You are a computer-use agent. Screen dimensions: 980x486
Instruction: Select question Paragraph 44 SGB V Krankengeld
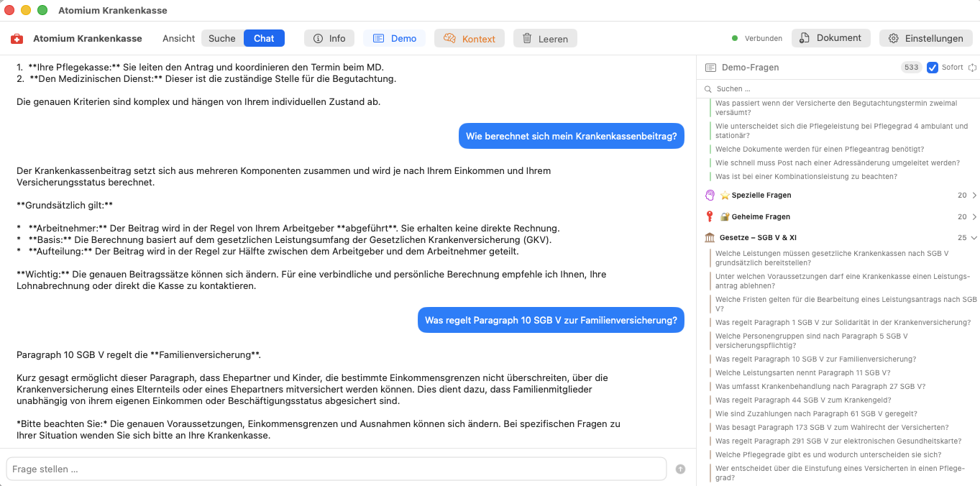point(803,400)
